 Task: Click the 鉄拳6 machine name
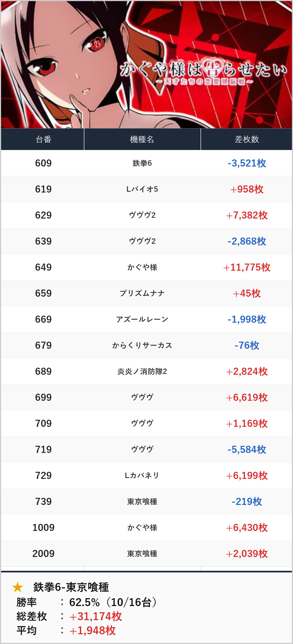[x=142, y=163]
